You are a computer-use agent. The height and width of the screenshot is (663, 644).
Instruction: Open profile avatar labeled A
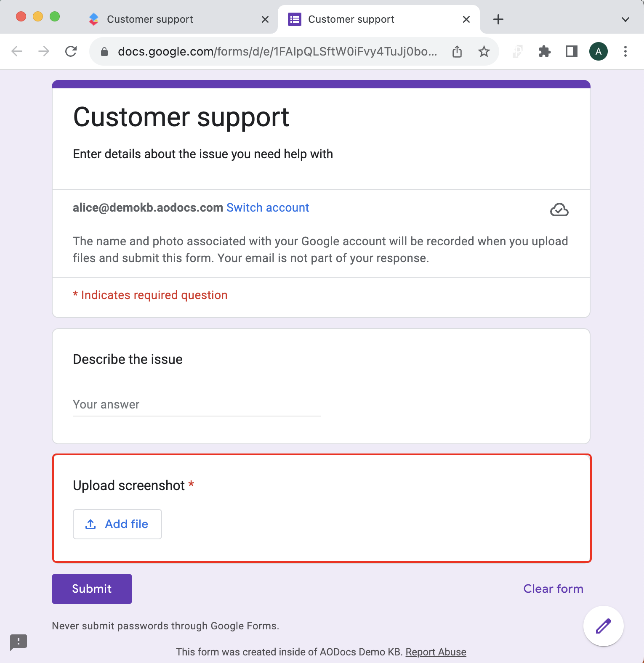[599, 51]
